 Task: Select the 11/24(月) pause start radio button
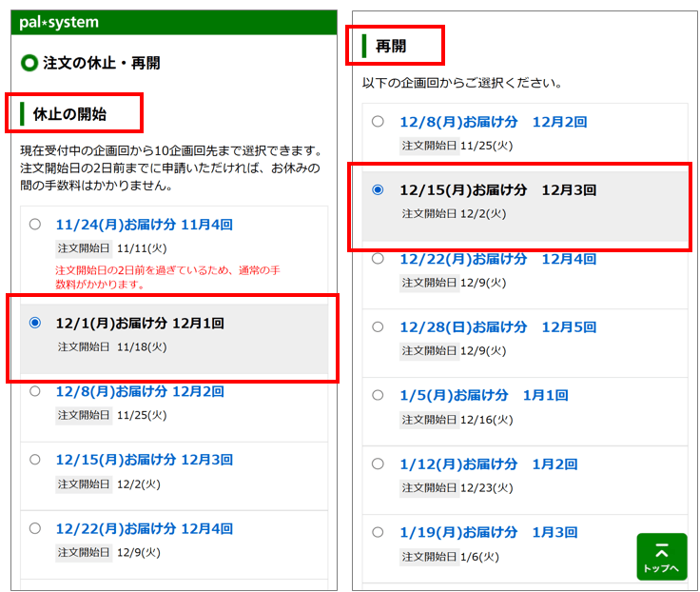pos(35,225)
